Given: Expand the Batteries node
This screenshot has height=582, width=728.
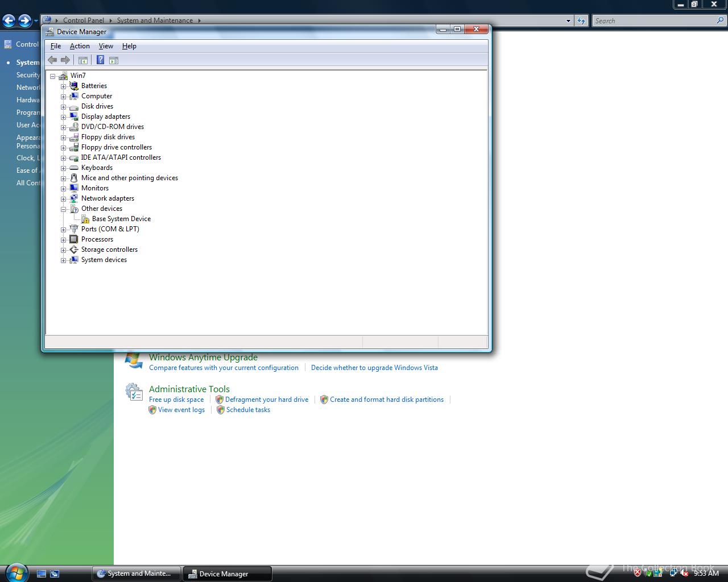Looking at the screenshot, I should pyautogui.click(x=64, y=86).
